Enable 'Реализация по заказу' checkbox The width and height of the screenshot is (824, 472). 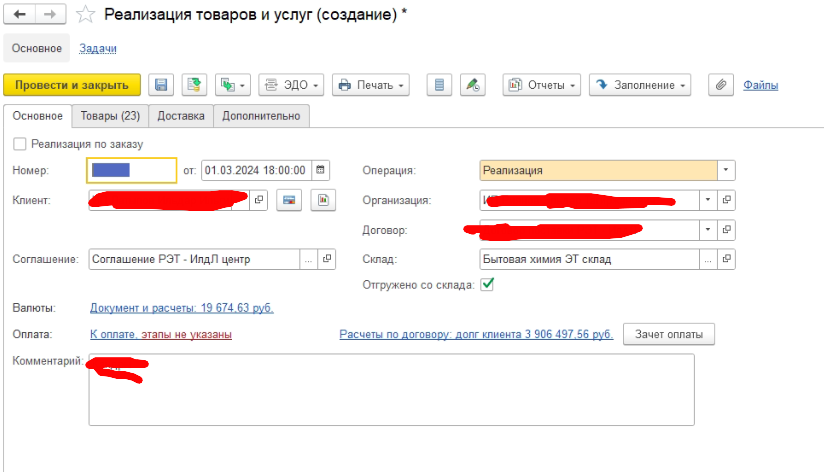tap(20, 144)
